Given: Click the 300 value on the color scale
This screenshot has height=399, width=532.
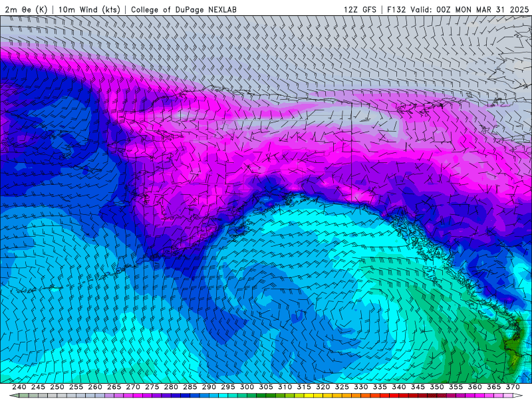Looking at the screenshot, I should click(x=247, y=387).
